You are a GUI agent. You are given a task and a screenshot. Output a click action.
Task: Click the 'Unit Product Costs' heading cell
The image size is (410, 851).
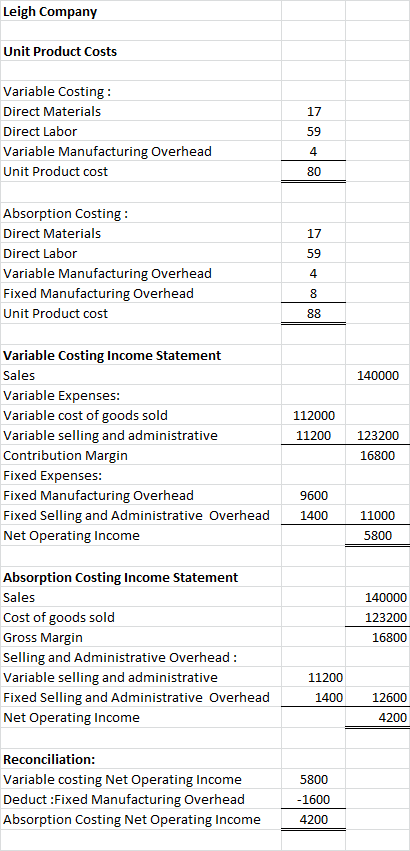tap(60, 52)
